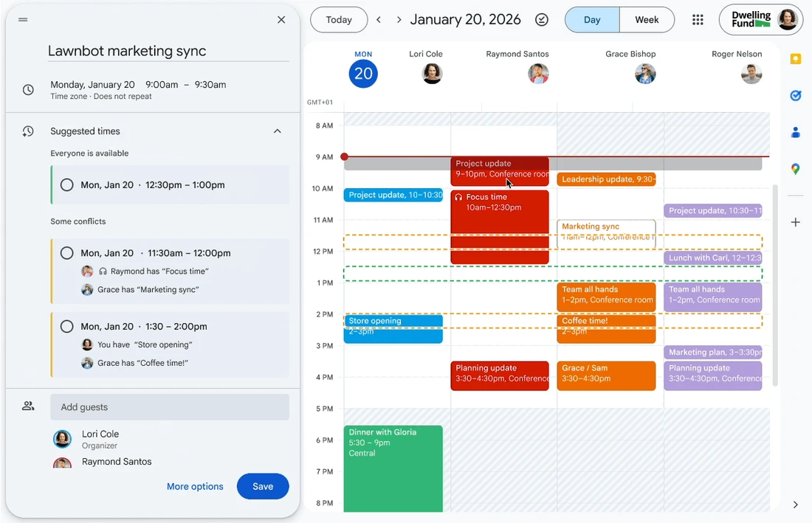Open the purple Planning update event

pos(713,375)
